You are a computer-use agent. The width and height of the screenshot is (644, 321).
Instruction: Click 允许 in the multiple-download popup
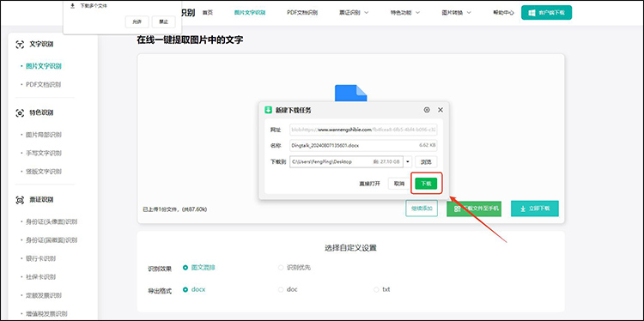coord(137,22)
